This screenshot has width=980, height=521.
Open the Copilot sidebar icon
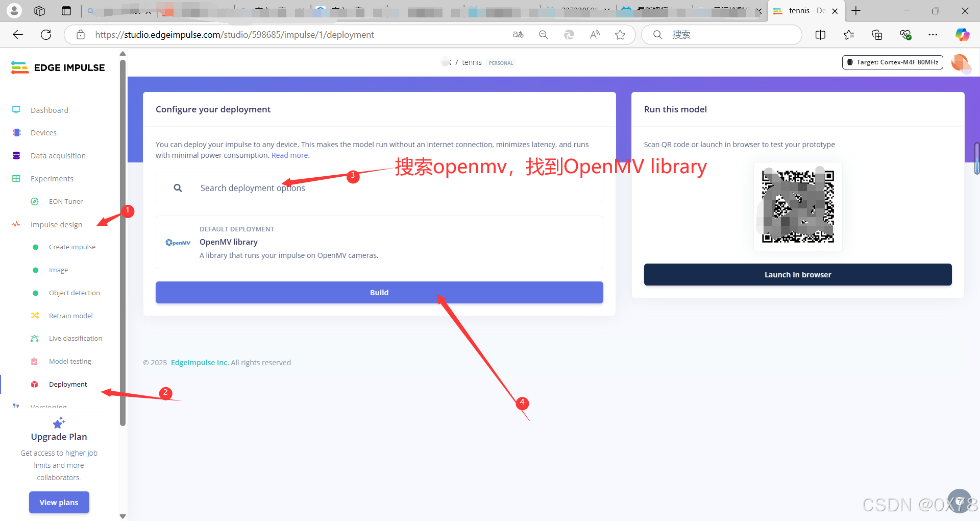962,35
